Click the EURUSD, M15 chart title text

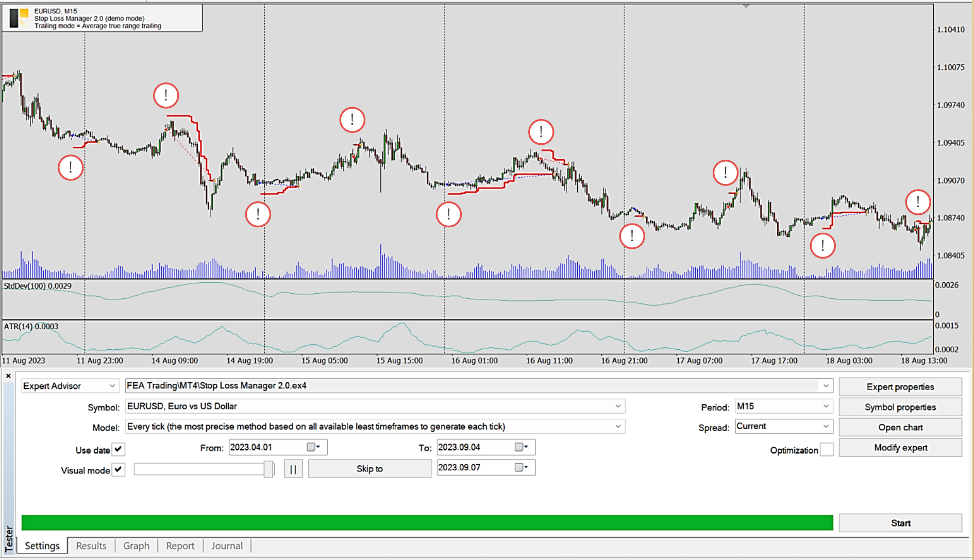(x=56, y=11)
